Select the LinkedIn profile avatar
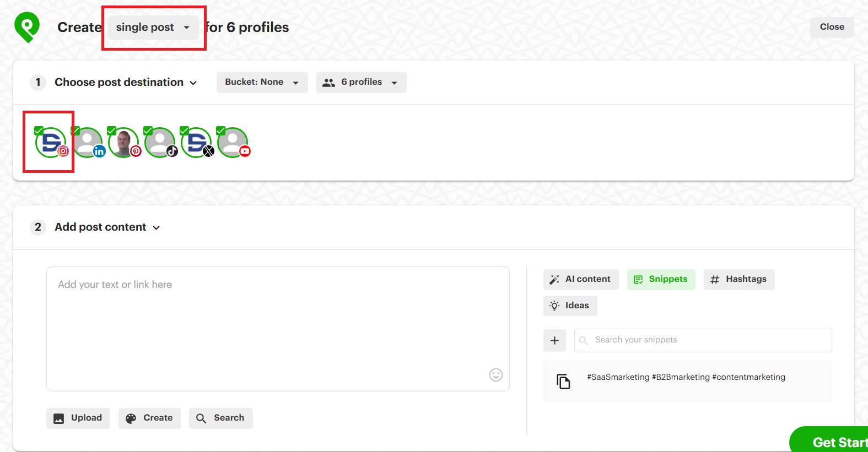Viewport: 868px width, 452px height. tap(88, 143)
